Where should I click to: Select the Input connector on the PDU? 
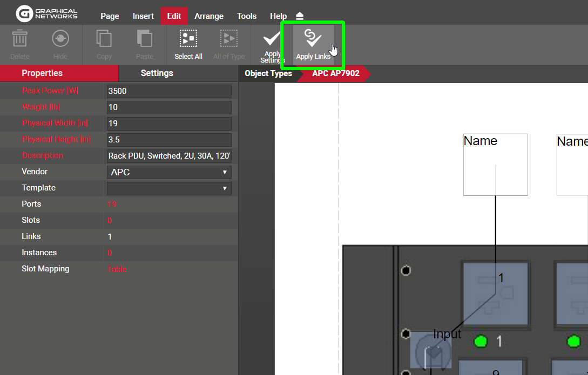pos(430,352)
